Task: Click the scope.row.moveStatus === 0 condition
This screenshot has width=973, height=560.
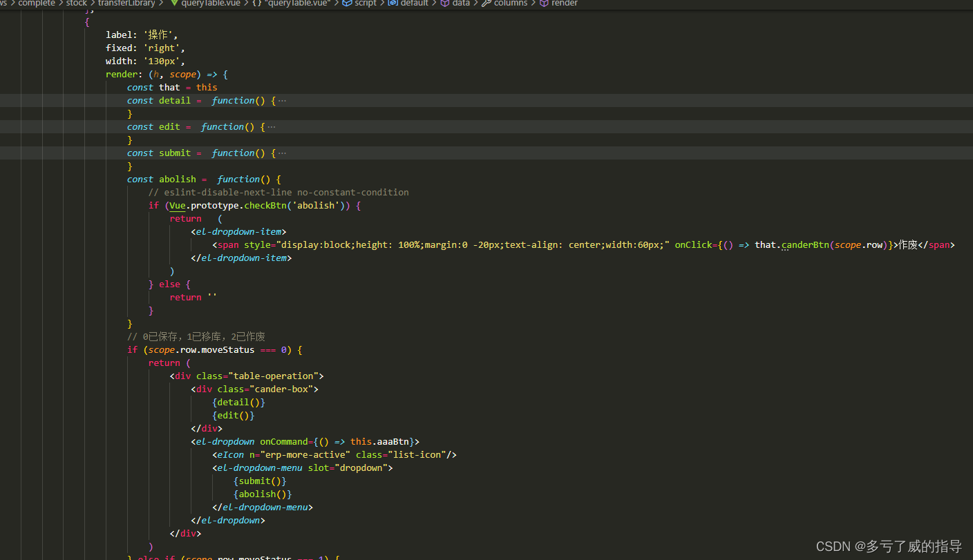Action: click(218, 350)
